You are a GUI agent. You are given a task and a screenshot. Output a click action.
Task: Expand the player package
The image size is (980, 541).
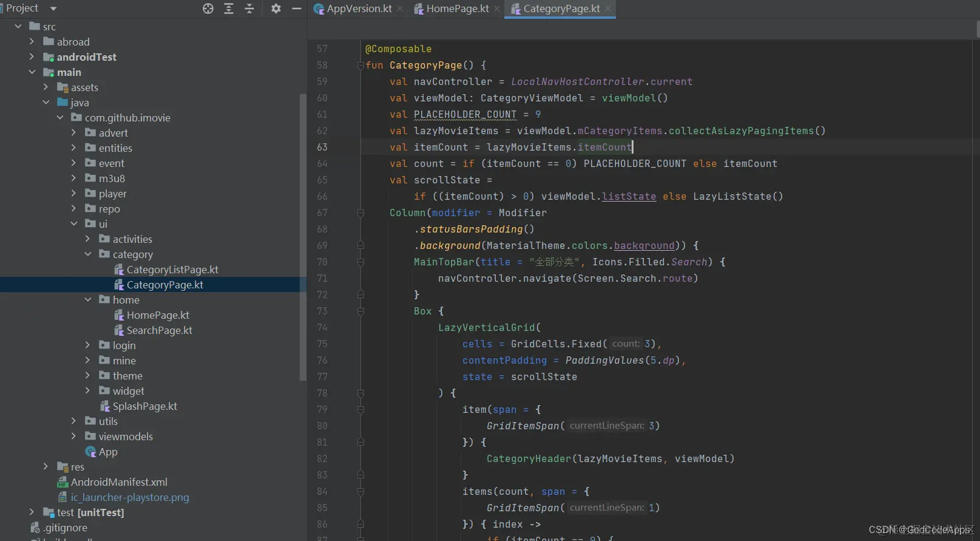[x=74, y=193]
